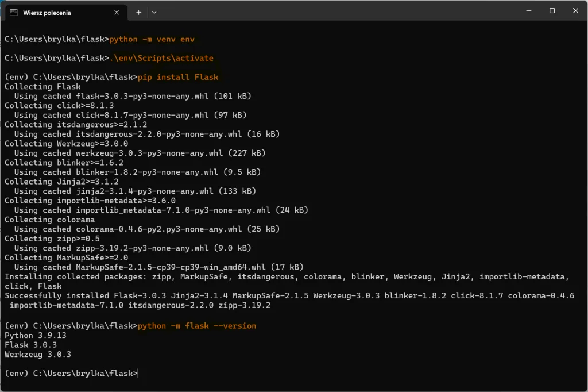The image size is (588, 392).
Task: Minimize the terminal window
Action: coord(529,11)
